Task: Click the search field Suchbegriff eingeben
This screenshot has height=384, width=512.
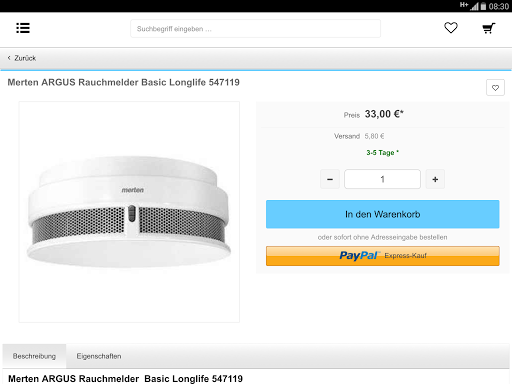Action: pos(255,29)
